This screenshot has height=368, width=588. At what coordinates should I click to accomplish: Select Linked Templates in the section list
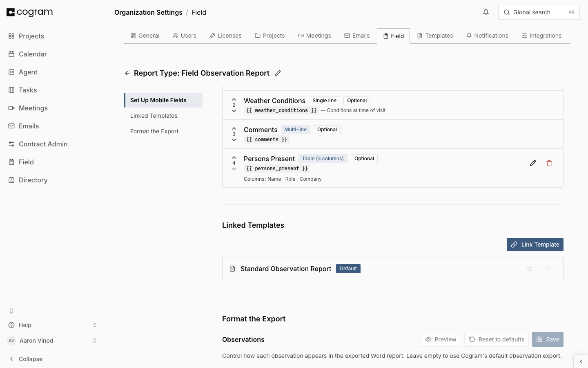click(163, 116)
